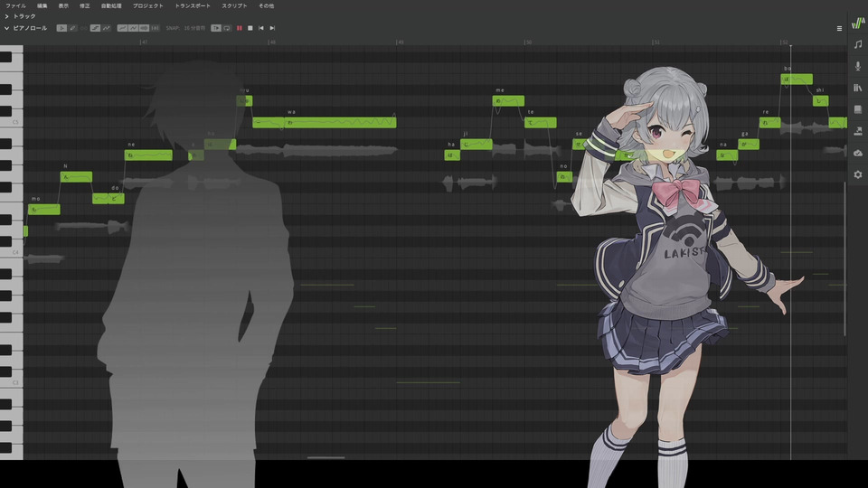Open the スクリプト menu
Image resolution: width=868 pixels, height=488 pixels.
tap(235, 5)
